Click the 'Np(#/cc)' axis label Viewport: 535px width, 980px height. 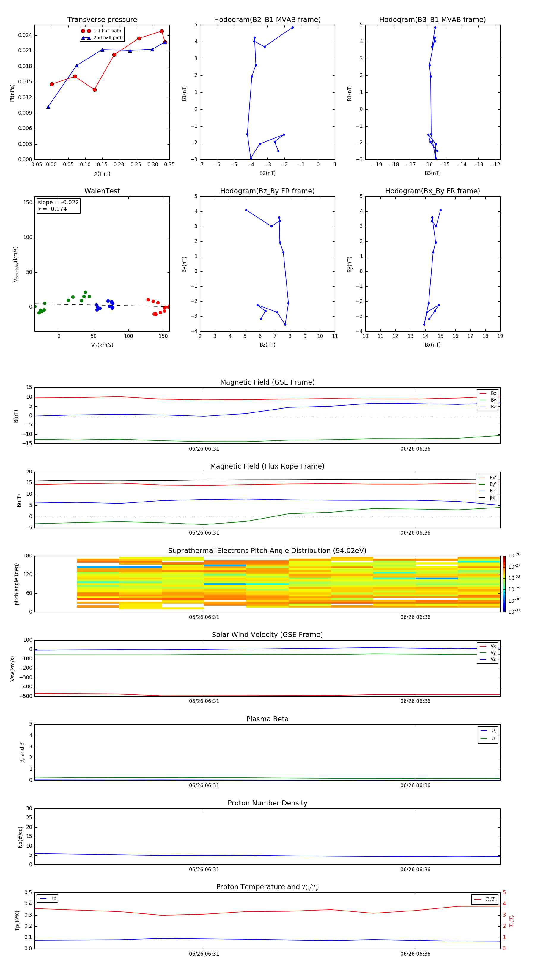coord(20,837)
